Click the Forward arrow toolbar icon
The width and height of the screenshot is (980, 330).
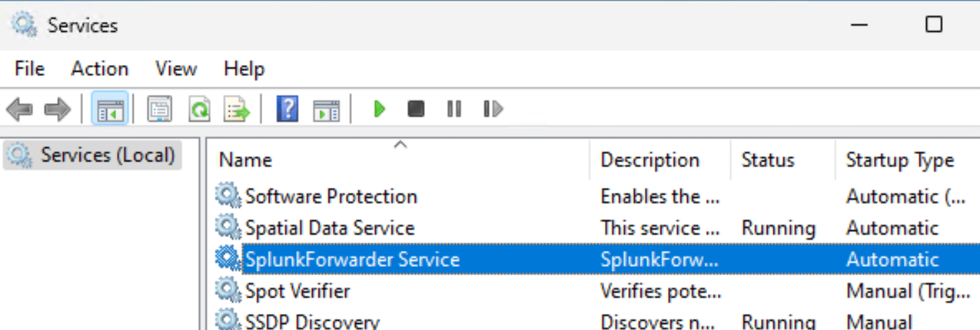click(x=57, y=109)
